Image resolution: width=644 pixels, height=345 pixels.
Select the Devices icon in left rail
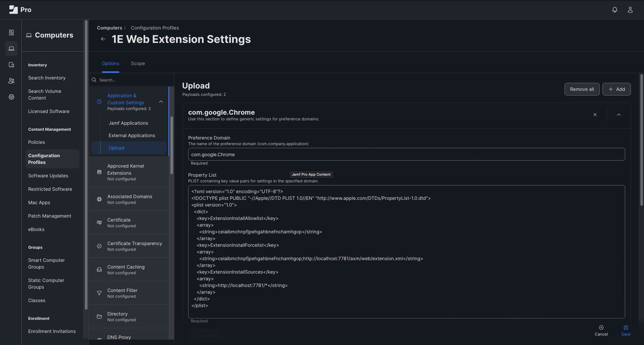click(x=11, y=65)
